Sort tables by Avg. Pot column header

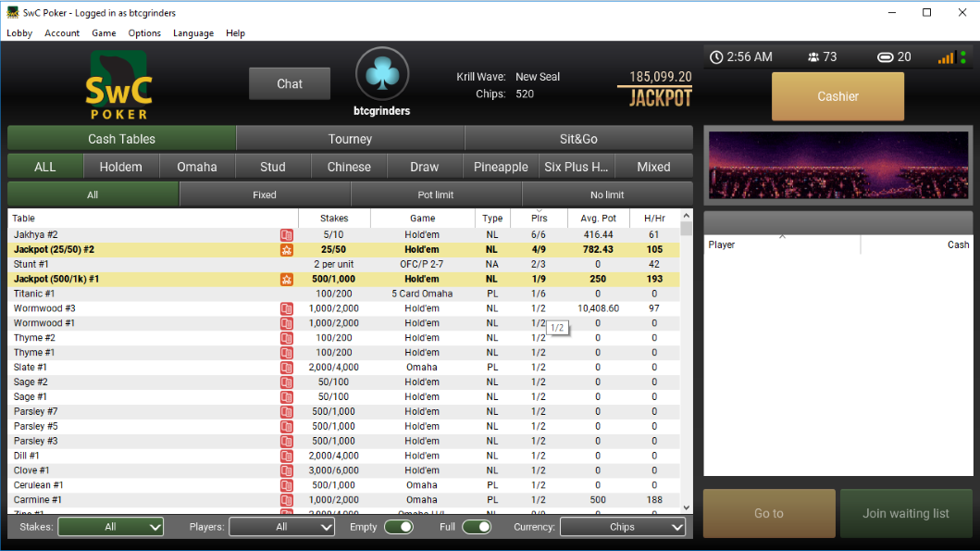click(598, 219)
